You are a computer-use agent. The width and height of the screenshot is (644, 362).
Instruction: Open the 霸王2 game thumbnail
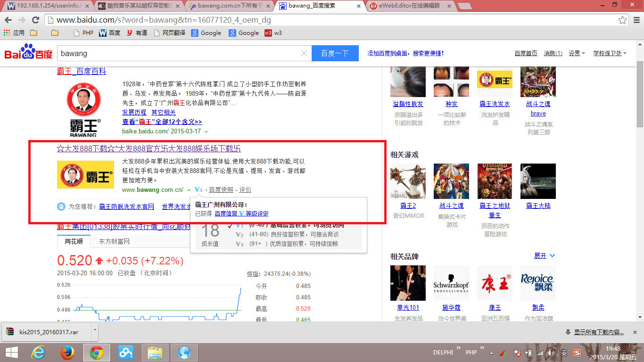(408, 181)
